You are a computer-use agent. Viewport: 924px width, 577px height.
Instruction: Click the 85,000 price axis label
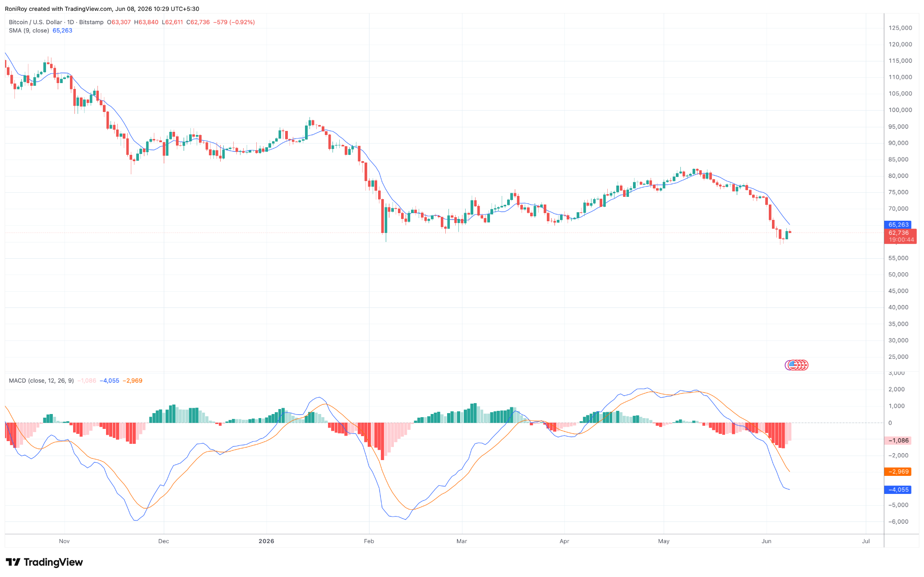898,159
